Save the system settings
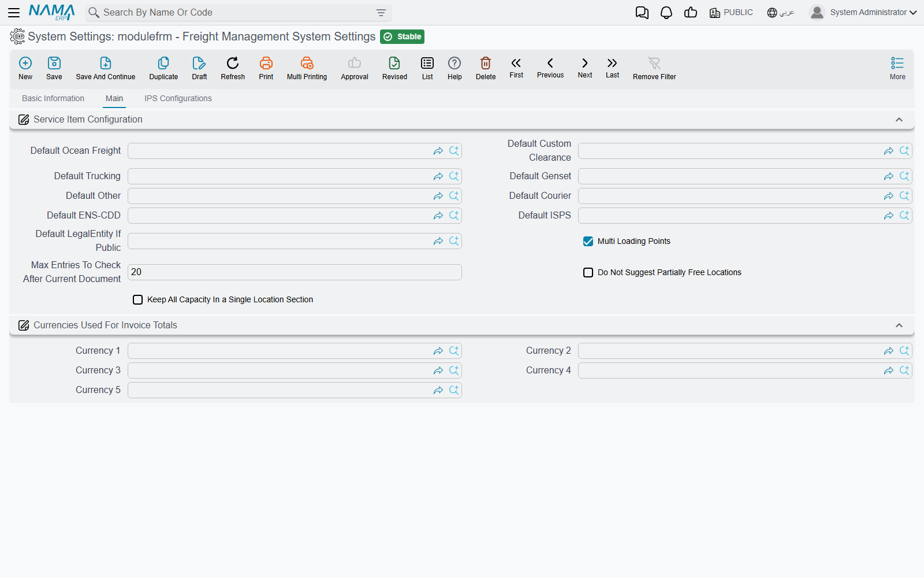 click(54, 68)
